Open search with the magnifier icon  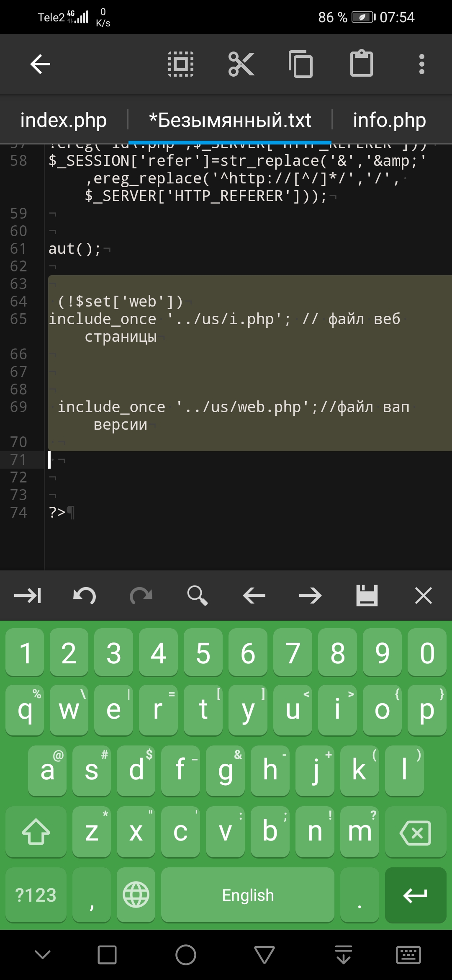coord(197,596)
